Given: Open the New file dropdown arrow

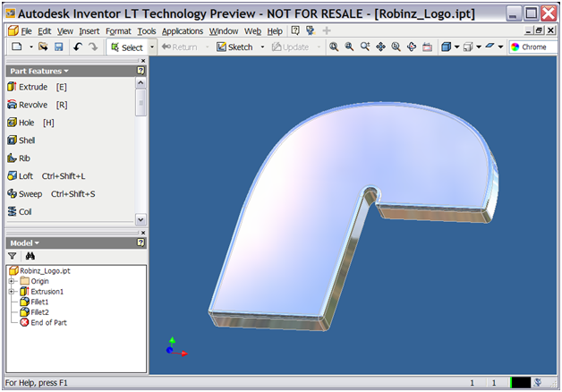Looking at the screenshot, I should coord(31,47).
